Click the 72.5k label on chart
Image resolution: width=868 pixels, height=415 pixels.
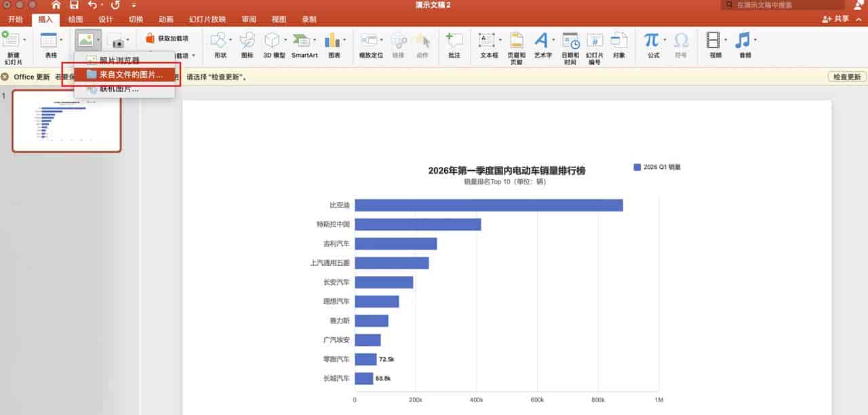click(387, 359)
